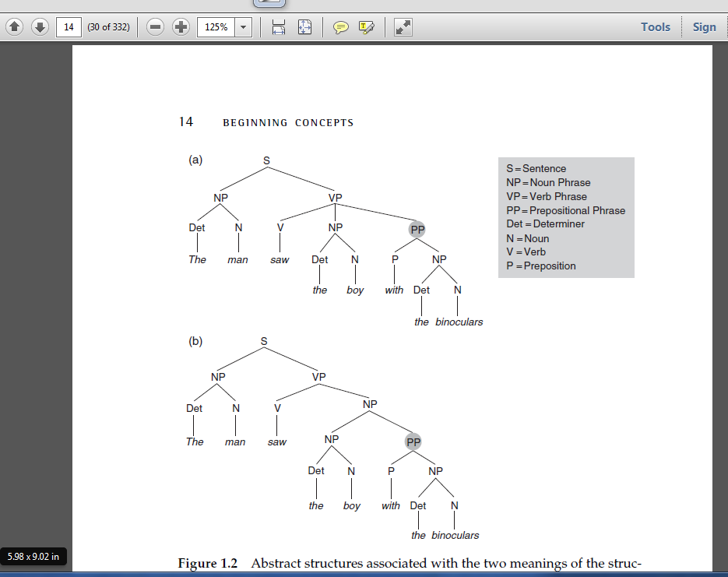Add a sticky note comment
Image resolution: width=728 pixels, height=577 pixels.
coord(341,27)
